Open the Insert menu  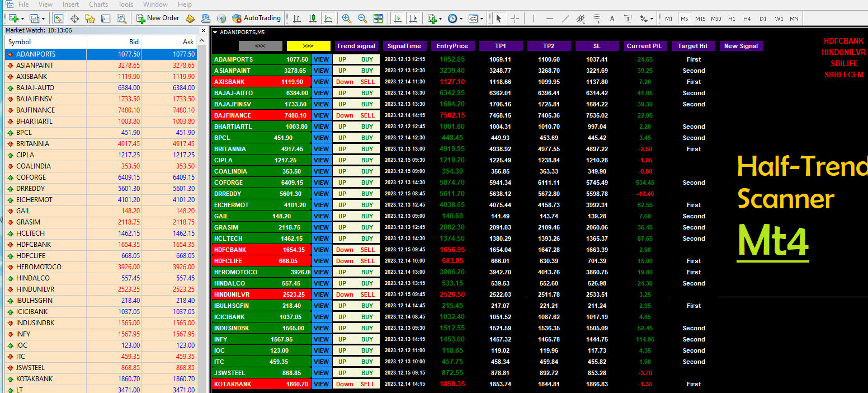(70, 4)
